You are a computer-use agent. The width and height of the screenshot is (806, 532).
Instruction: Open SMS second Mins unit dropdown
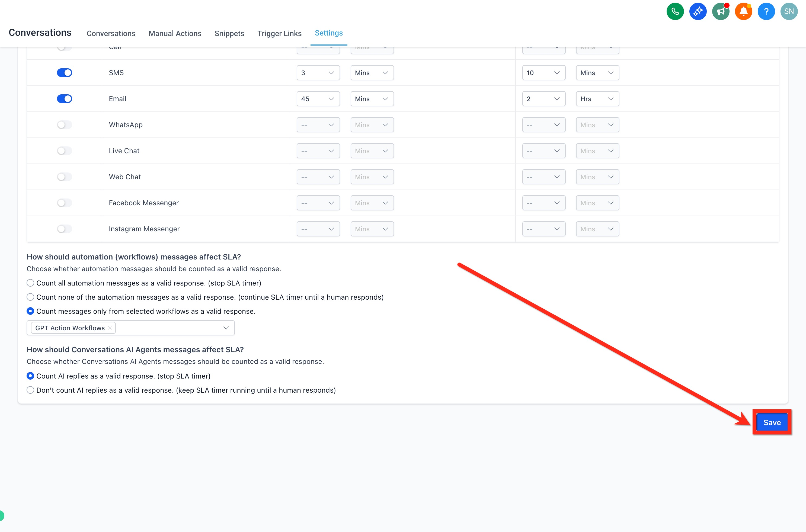[597, 73]
